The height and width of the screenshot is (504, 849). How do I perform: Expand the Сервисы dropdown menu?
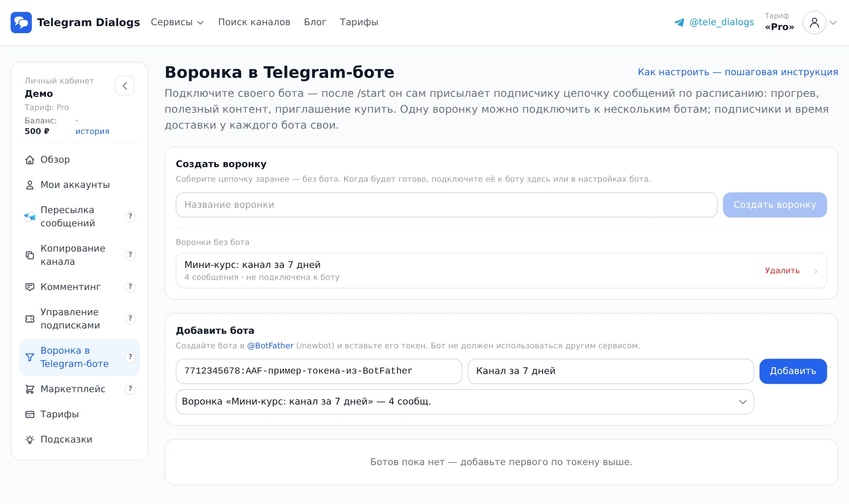(x=177, y=22)
